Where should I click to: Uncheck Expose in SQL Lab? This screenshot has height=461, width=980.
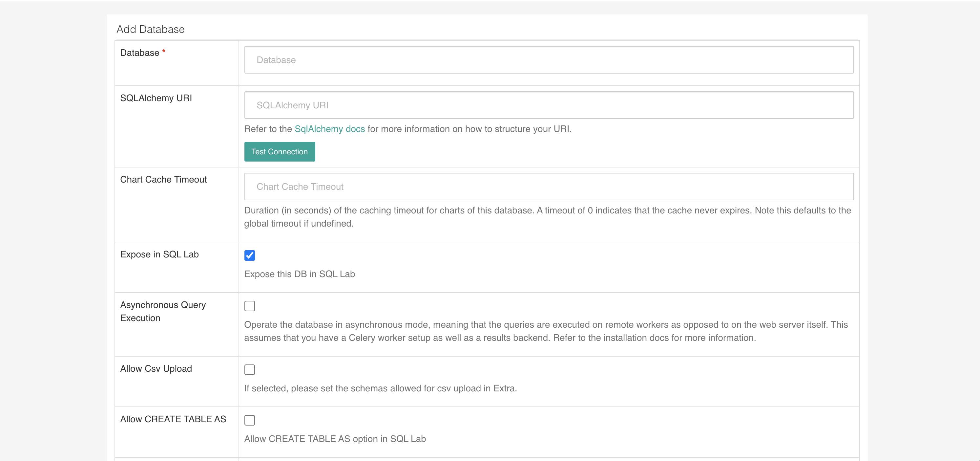pyautogui.click(x=250, y=255)
